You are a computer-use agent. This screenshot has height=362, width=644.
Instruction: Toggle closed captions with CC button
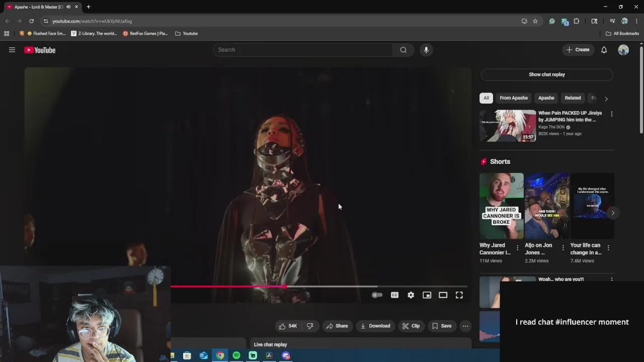click(394, 295)
